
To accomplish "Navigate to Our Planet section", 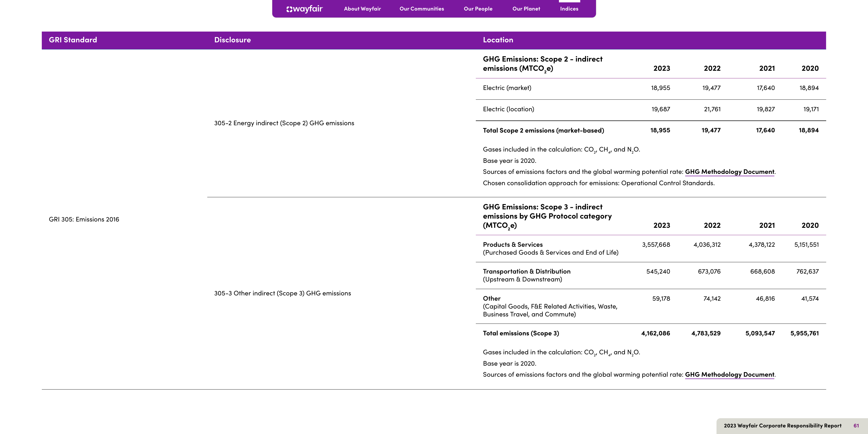I will [x=526, y=9].
